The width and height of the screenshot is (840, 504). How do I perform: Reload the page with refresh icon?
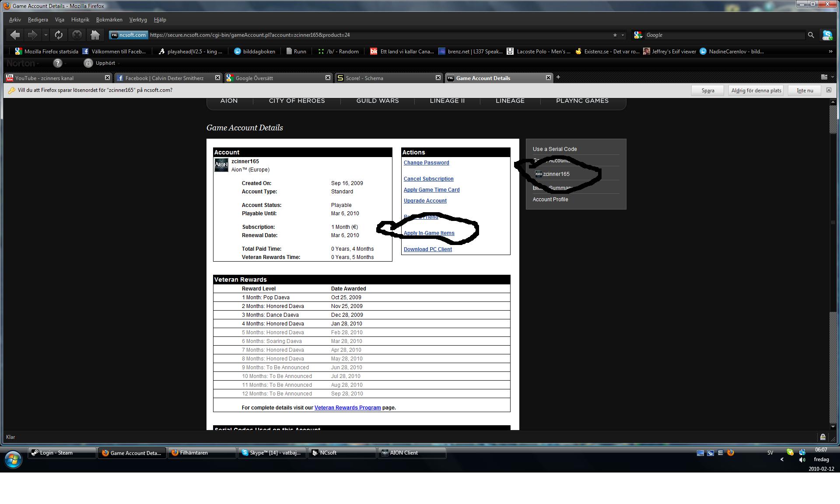tap(59, 35)
